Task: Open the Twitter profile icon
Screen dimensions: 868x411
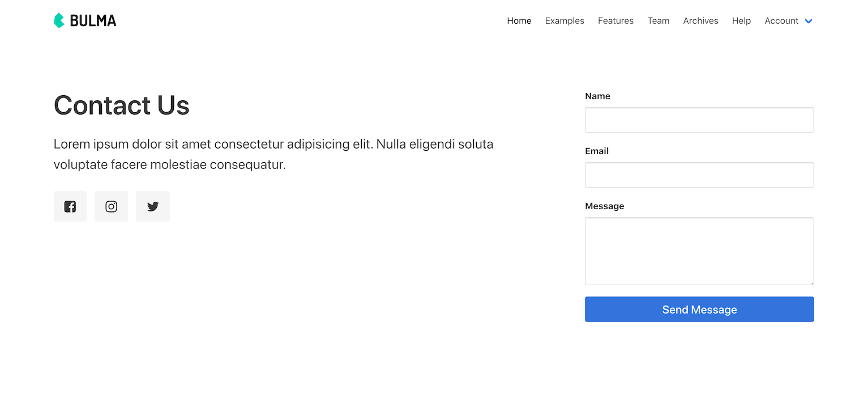Action: pyautogui.click(x=152, y=206)
